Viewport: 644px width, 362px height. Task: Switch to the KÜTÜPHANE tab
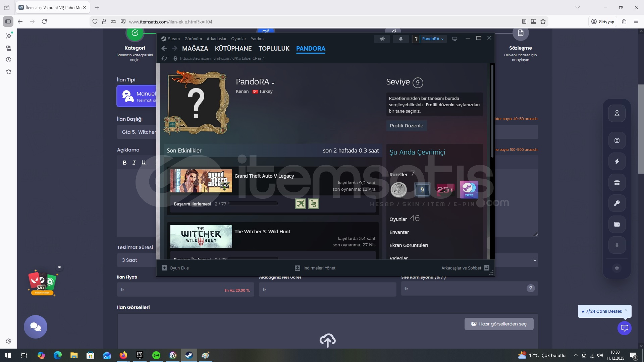pos(233,48)
